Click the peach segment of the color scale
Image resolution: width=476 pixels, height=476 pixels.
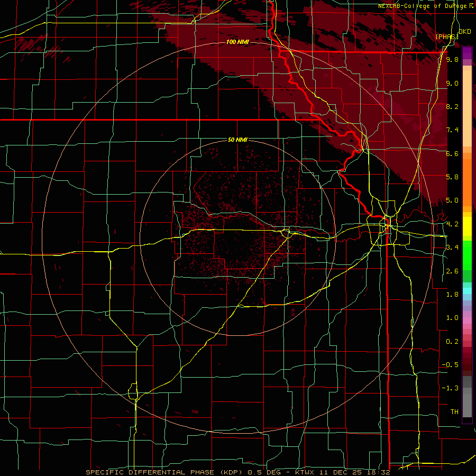467,106
